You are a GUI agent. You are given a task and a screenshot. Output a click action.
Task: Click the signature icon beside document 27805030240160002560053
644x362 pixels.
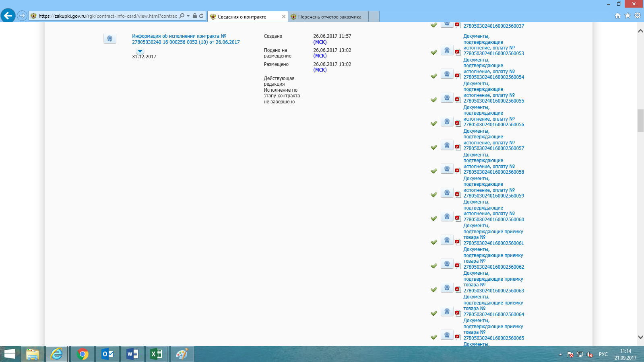[x=447, y=50]
